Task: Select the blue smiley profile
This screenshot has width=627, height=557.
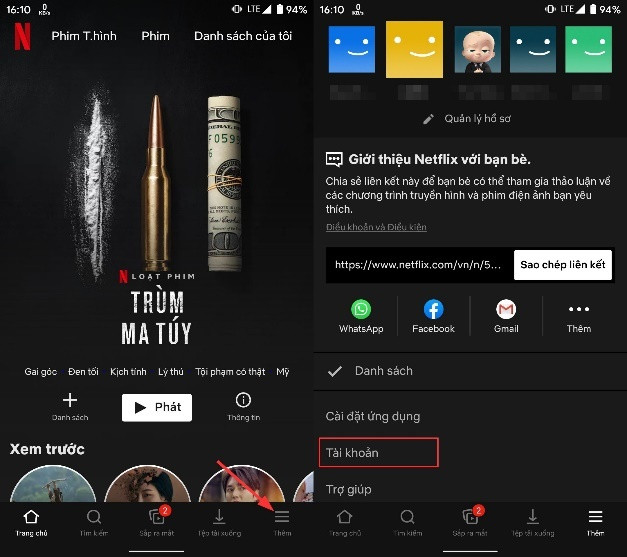Action: coord(352,50)
